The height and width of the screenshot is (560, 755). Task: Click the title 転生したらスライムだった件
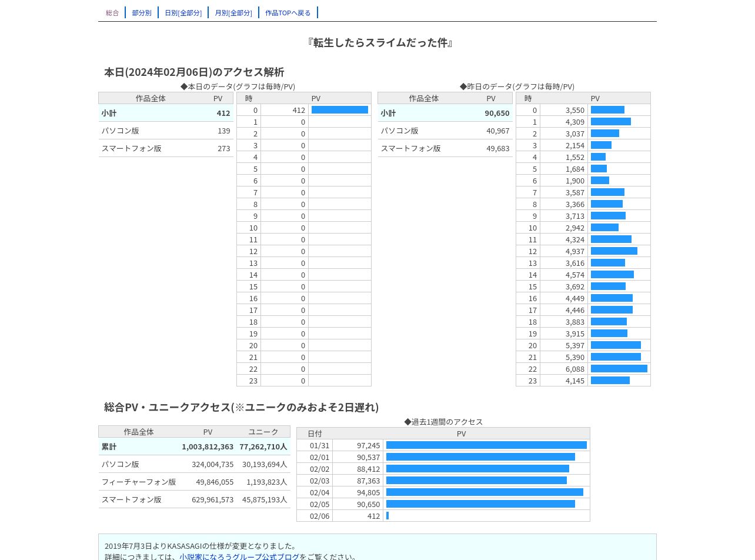(x=380, y=42)
